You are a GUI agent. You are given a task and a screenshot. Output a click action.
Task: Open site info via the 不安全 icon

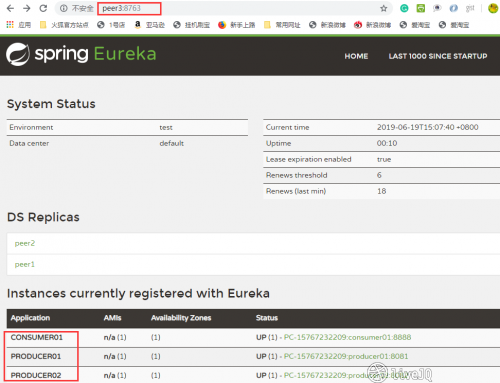pos(64,8)
